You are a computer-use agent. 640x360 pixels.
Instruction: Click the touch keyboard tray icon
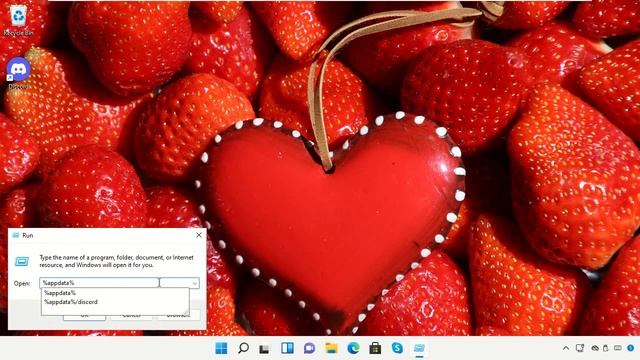coord(618,348)
